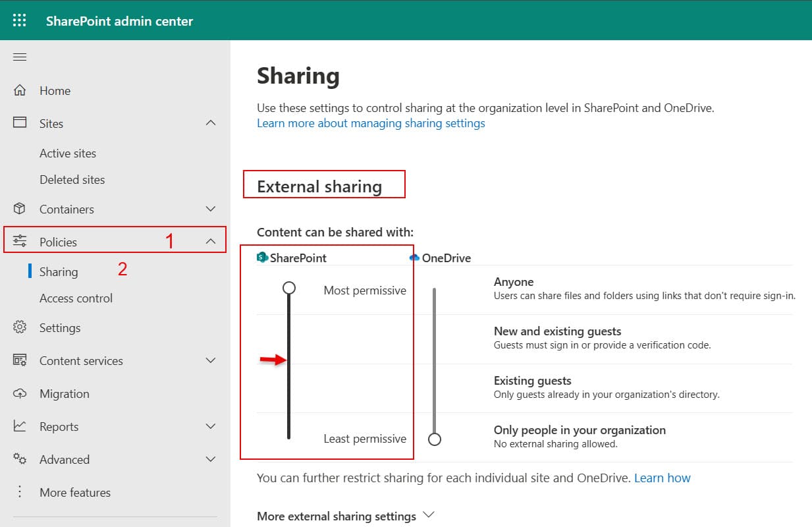Viewport: 812px width, 527px height.
Task: Click SharePoint admin center title
Action: (119, 21)
